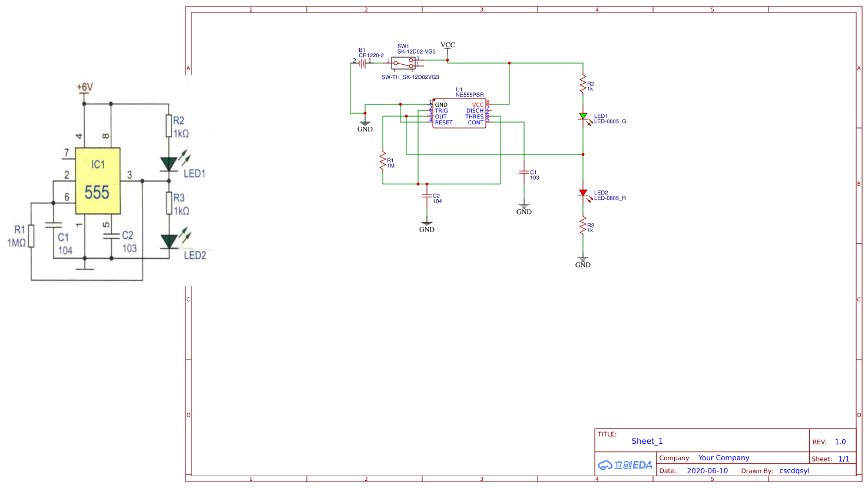Select the GND symbol below the battery wire
The height and width of the screenshot is (488, 868).
tap(365, 126)
